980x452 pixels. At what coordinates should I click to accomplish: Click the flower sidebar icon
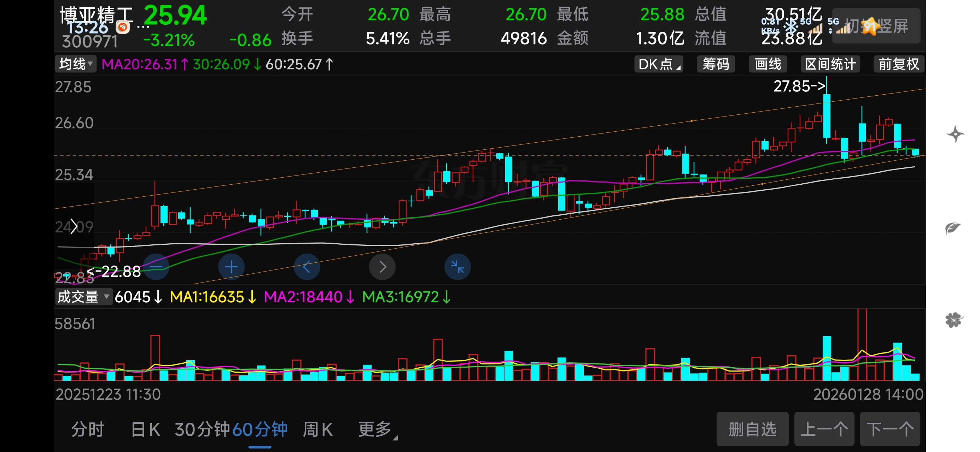coord(954,320)
